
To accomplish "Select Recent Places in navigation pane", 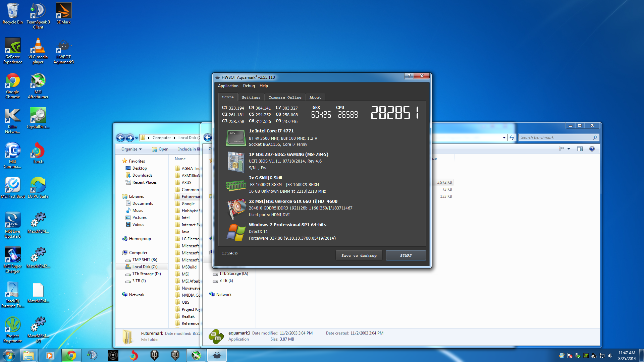I will (x=144, y=182).
